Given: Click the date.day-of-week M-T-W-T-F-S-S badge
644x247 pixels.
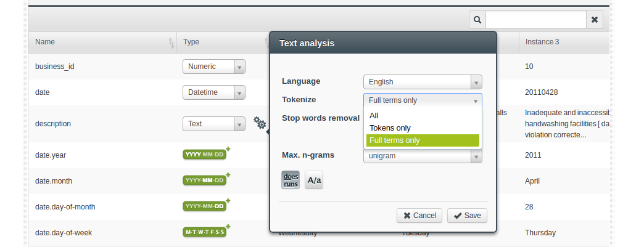Looking at the screenshot, I should coord(205,232).
